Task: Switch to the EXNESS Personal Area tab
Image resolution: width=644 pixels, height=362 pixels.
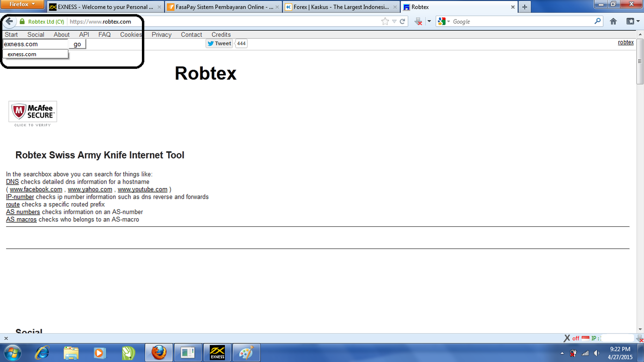Action: (105, 7)
